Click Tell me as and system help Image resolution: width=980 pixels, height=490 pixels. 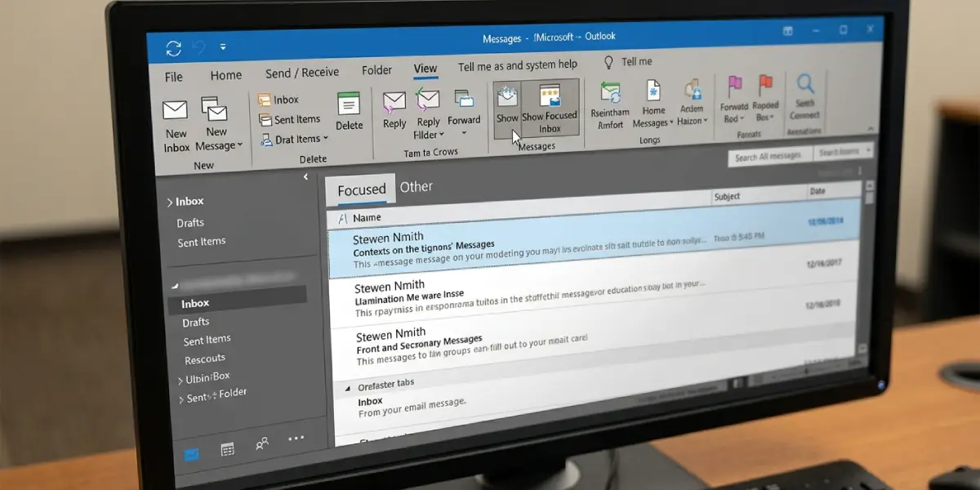pos(518,65)
